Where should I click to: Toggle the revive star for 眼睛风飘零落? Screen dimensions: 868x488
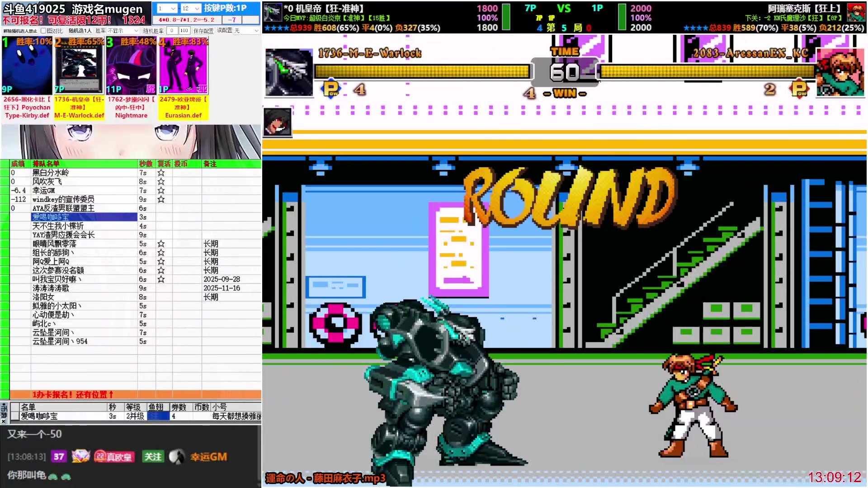pyautogui.click(x=161, y=244)
